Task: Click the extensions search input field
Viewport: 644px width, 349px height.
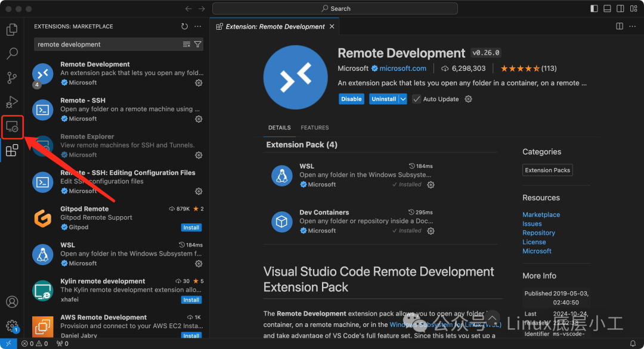Action: (109, 44)
